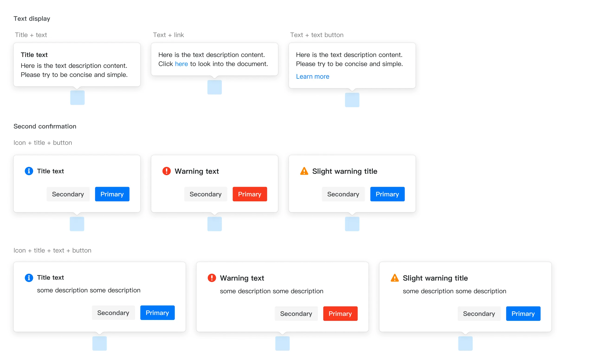Click red Primary button in Warning card with description
The width and height of the screenshot is (594, 364).
click(x=340, y=313)
